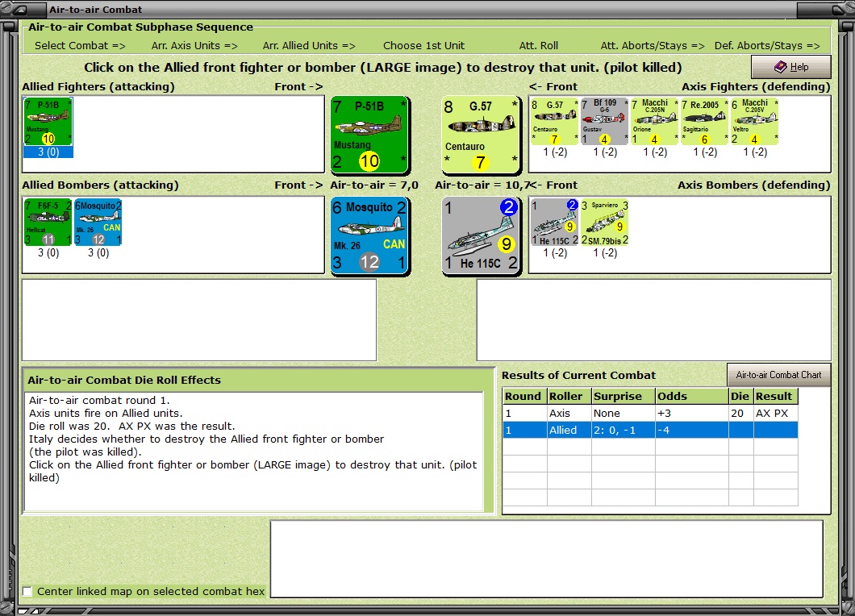The height and width of the screenshot is (616, 855).
Task: Destroy the large Mosquito Mk. 26 front bomber
Action: [x=369, y=235]
